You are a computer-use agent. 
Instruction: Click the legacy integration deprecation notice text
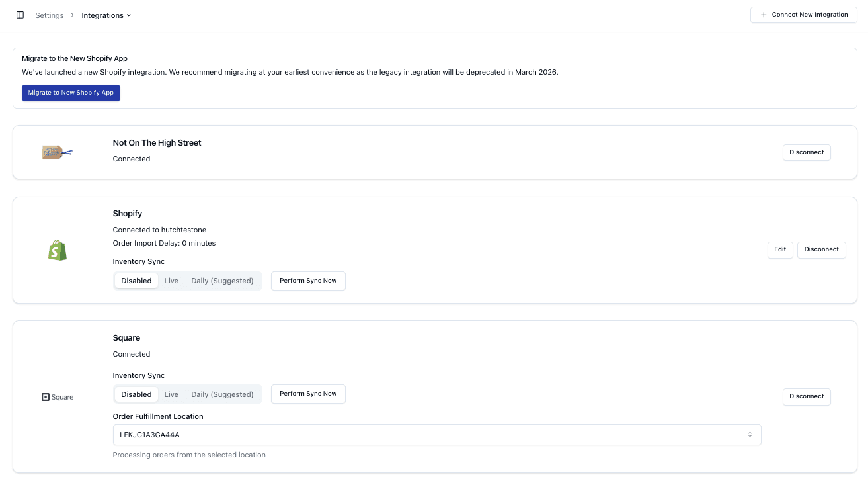click(290, 72)
